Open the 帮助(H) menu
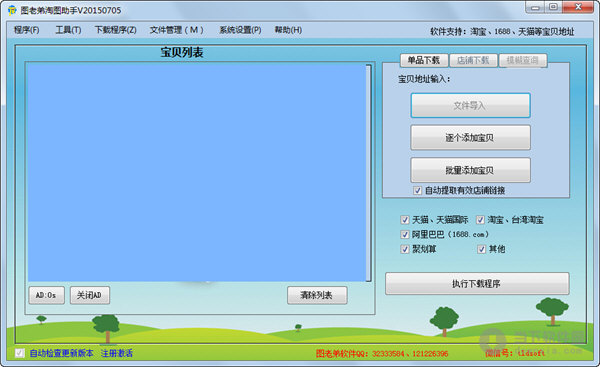 (x=288, y=30)
